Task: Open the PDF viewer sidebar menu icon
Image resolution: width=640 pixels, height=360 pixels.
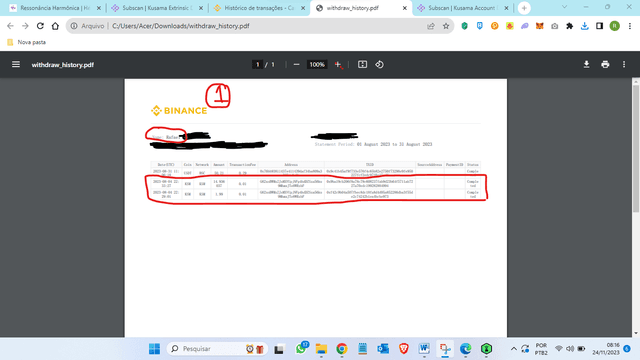Action: 16,64
